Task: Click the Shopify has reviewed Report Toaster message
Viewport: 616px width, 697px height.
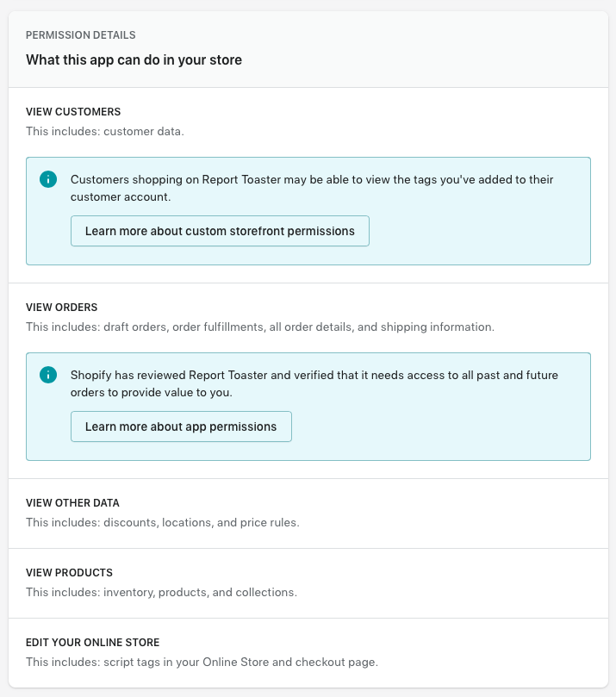Action: pyautogui.click(x=315, y=383)
